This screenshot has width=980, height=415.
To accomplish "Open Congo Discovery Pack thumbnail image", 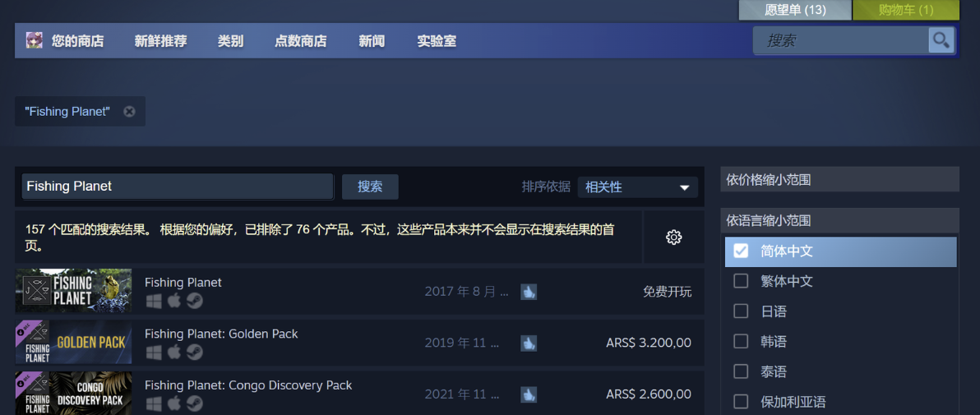I will pos(74,393).
